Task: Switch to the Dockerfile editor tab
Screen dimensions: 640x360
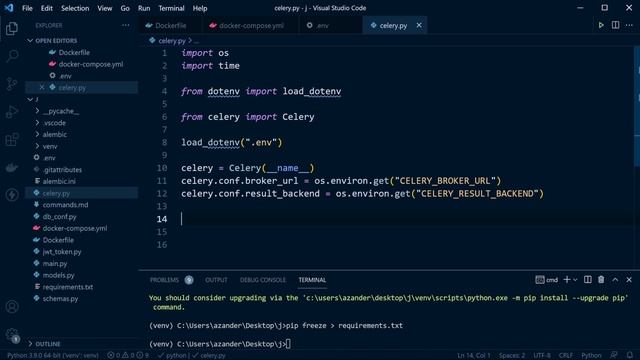Action: (171, 25)
